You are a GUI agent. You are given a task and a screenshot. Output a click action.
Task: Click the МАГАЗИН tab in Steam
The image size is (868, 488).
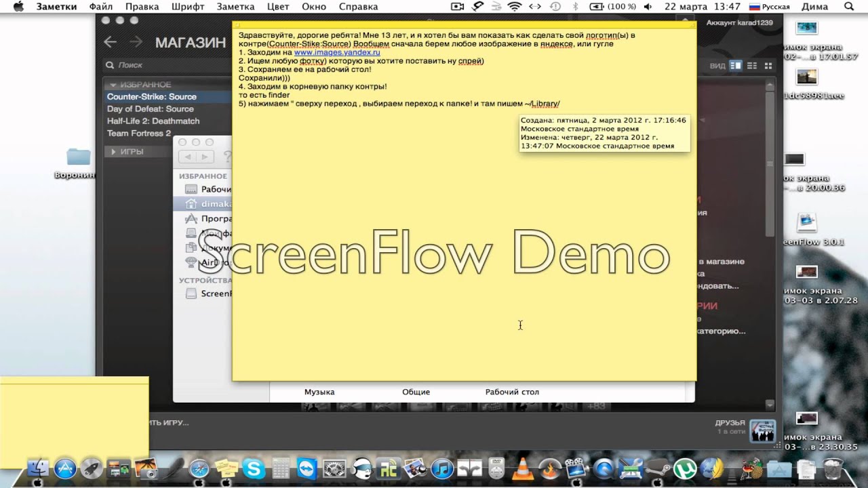[x=191, y=43]
